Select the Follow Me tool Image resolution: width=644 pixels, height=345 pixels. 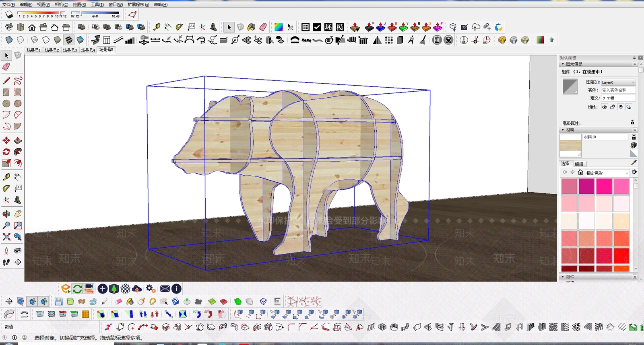coord(18,152)
